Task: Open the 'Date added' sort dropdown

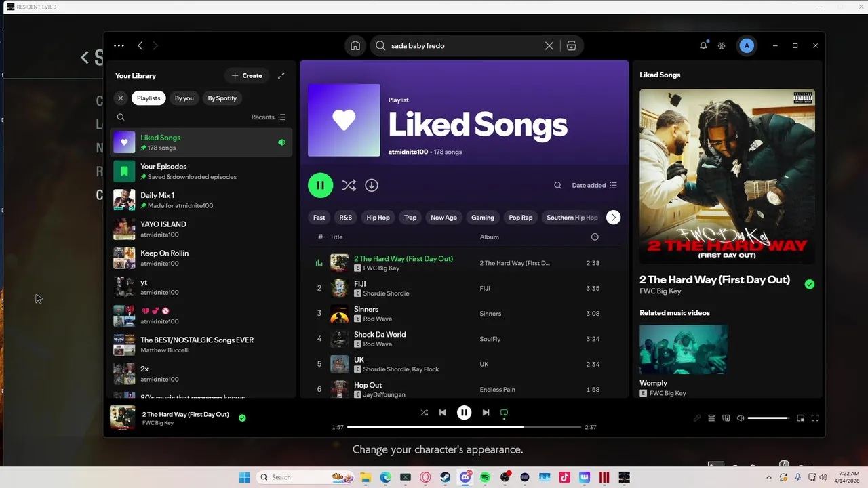Action: pos(595,185)
